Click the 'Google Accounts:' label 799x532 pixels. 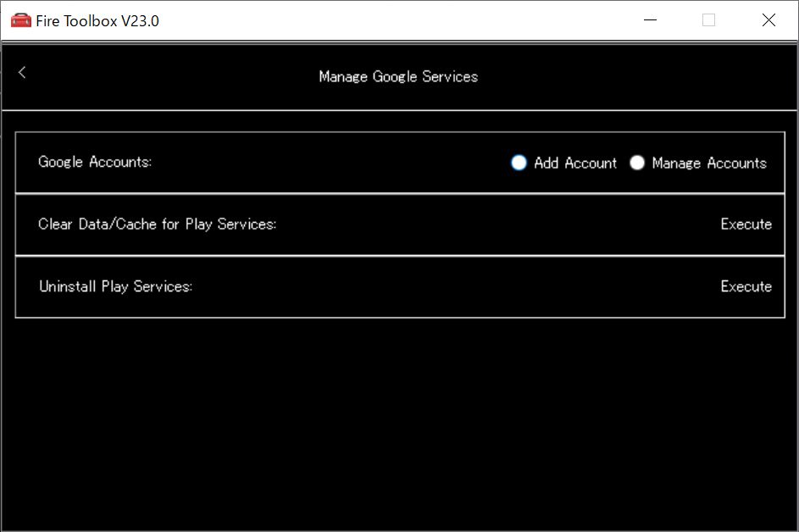[x=95, y=162]
